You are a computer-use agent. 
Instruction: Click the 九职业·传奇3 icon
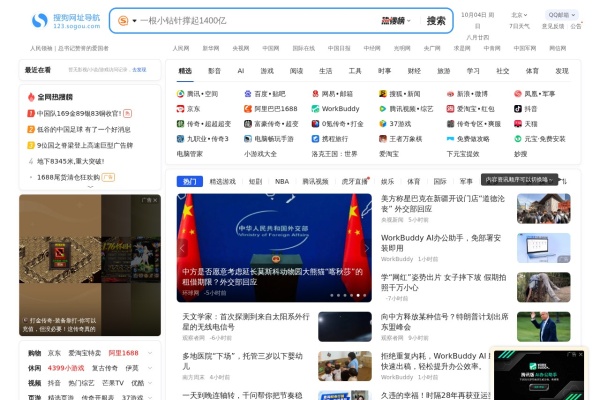point(180,139)
